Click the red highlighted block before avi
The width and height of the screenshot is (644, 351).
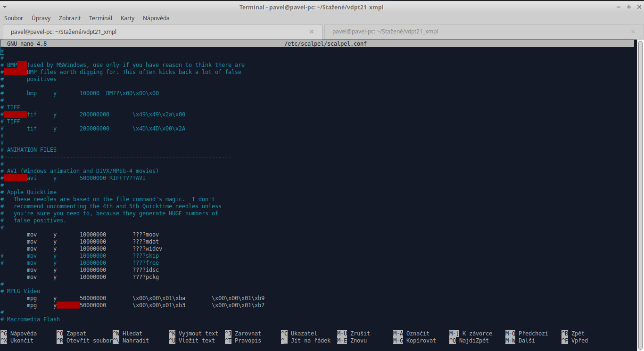[15, 178]
